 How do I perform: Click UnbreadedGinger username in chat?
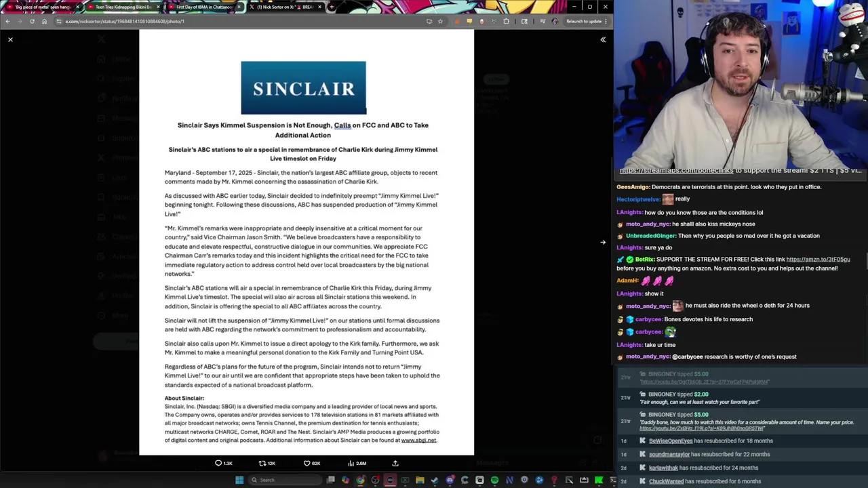tap(651, 236)
